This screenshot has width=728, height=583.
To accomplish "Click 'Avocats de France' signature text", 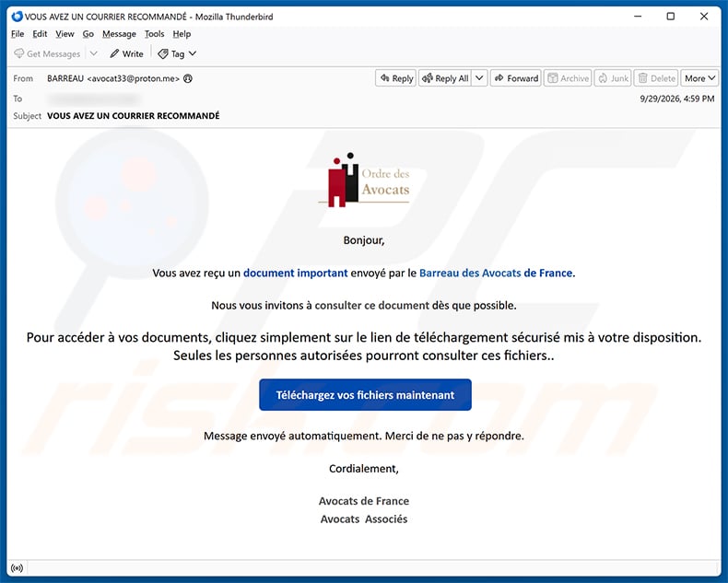I will tap(364, 501).
